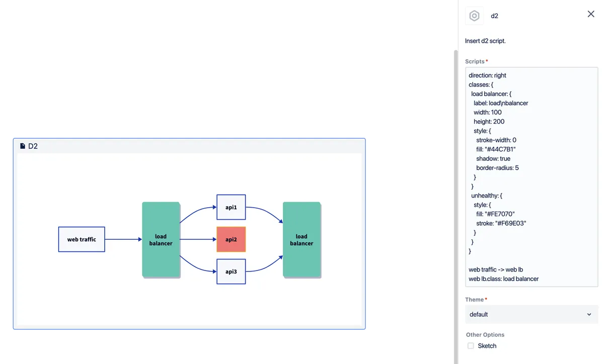Click the 'fill: "#FE7070"' script line
Viewport: 604px width, 364px height.
click(495, 214)
